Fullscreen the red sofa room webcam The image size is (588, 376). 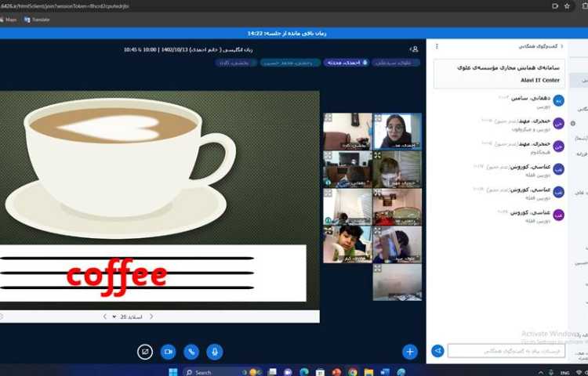328,118
